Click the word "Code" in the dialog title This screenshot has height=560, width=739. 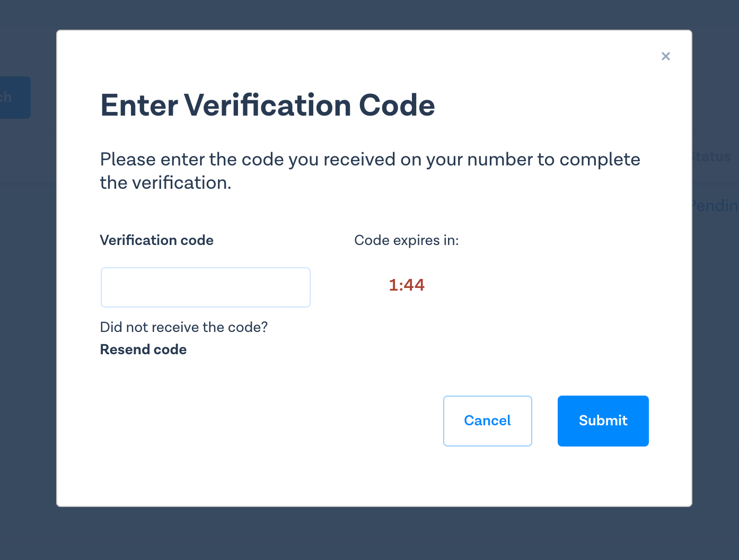point(397,105)
